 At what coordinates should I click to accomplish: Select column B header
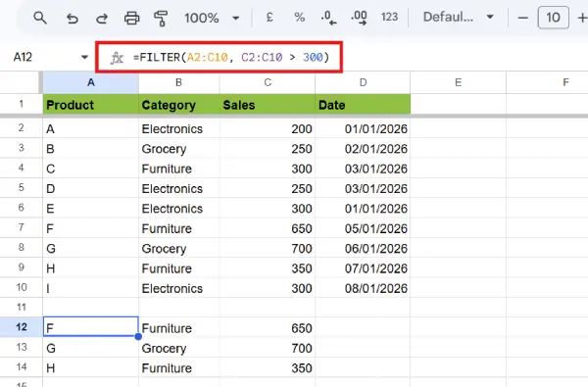click(x=179, y=82)
